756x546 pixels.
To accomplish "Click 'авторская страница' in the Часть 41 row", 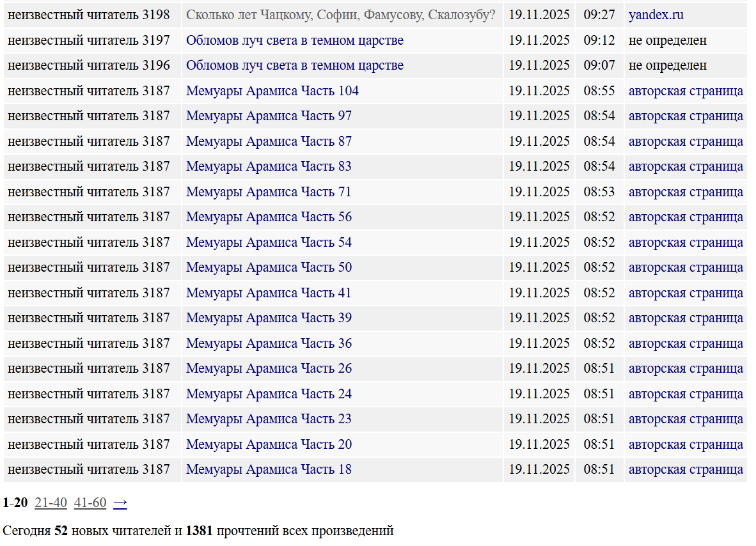I will pos(686,293).
